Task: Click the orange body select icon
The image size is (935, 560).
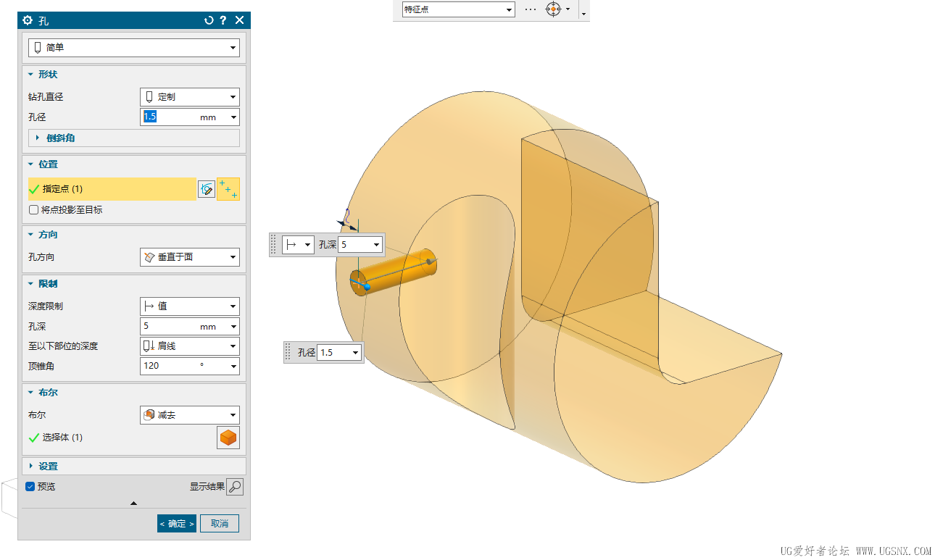Action: point(228,438)
